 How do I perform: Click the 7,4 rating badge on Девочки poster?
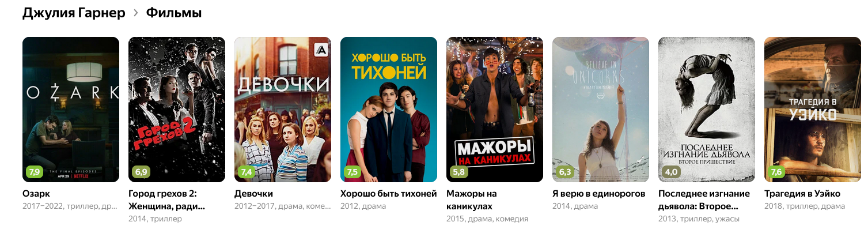click(x=247, y=172)
